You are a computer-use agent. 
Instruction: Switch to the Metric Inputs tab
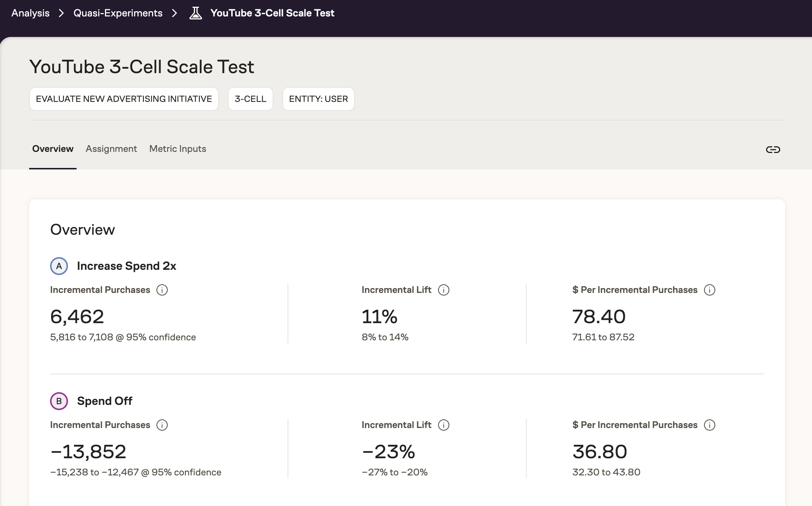tap(177, 149)
